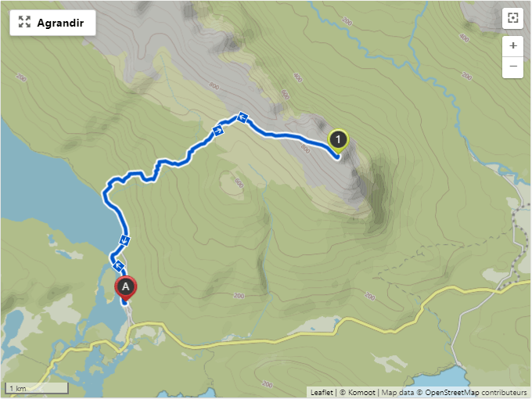Open the Leaflet attribution link

point(322,392)
